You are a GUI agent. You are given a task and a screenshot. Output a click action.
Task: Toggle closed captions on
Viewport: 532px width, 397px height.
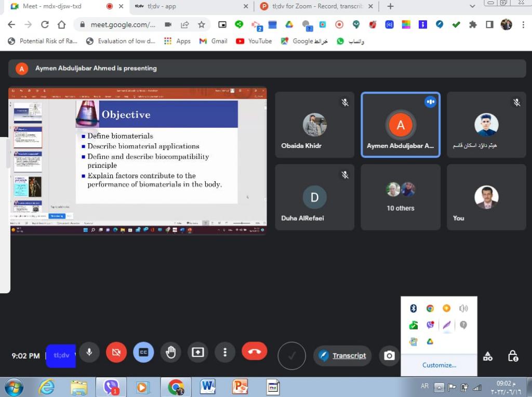point(143,352)
